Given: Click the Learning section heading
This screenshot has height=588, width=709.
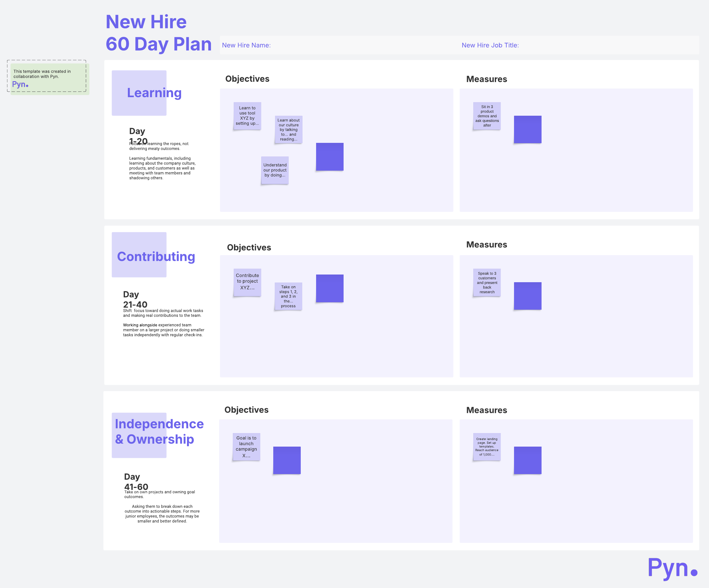Looking at the screenshot, I should click(154, 93).
